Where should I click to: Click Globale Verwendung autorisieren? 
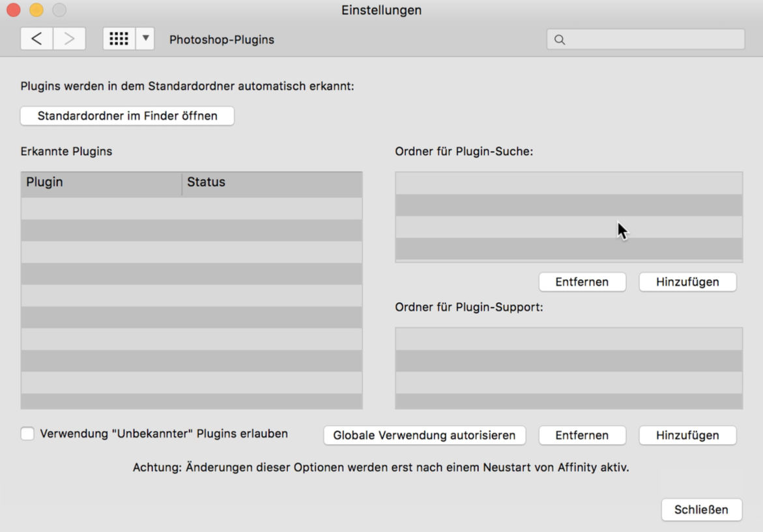pos(424,435)
